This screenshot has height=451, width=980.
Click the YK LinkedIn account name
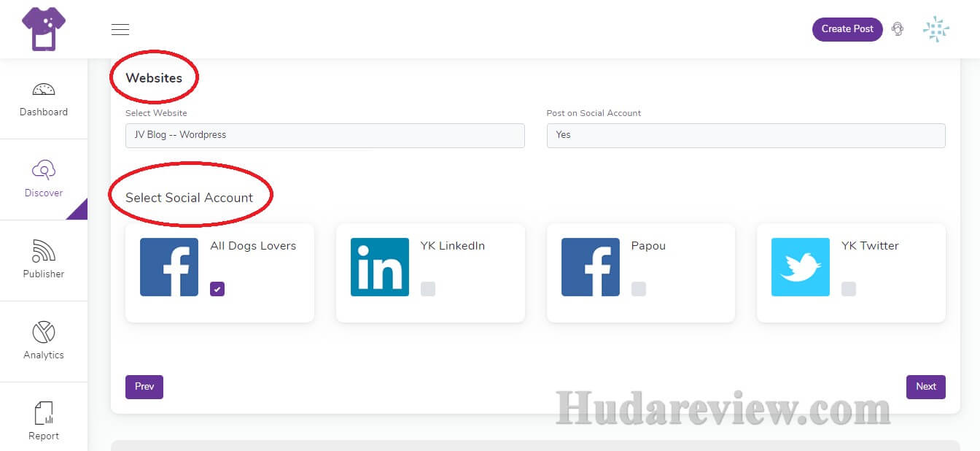453,246
